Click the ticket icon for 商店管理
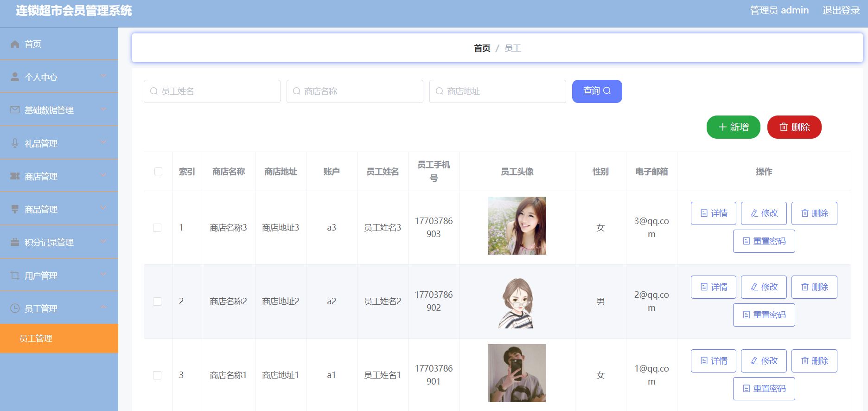Screen dimensions: 868x411 [x=15, y=176]
